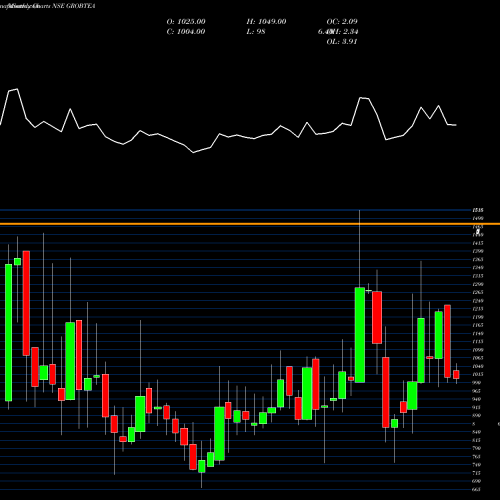Click the 1015 price axis label

pos(477,374)
